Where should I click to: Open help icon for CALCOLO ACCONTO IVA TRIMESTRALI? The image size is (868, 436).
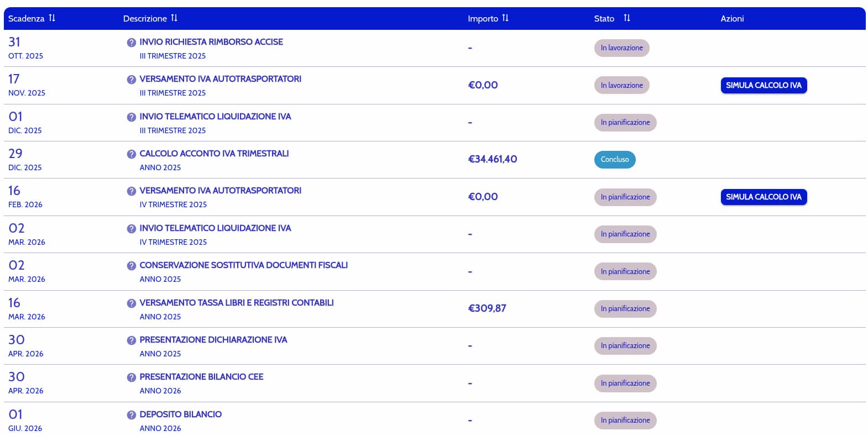click(131, 154)
